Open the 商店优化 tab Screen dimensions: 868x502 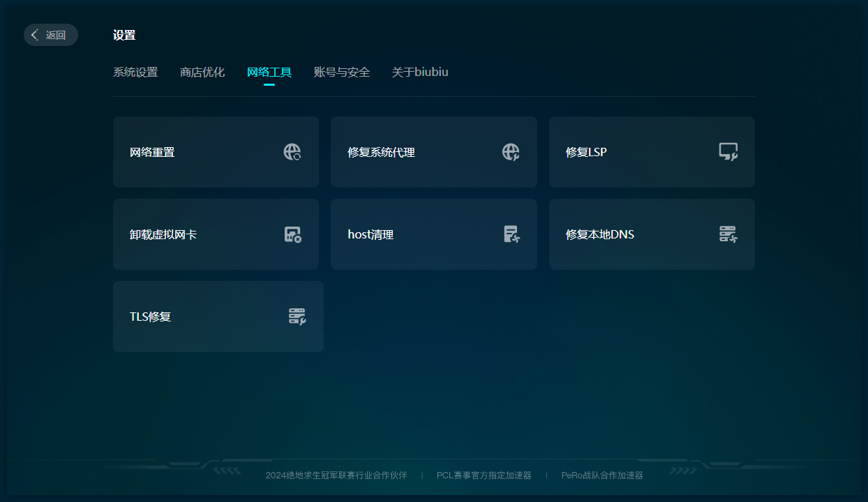(x=202, y=72)
